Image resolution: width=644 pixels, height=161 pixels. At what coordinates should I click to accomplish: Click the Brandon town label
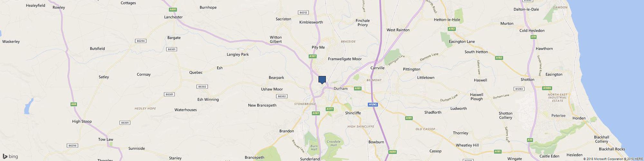(287, 131)
